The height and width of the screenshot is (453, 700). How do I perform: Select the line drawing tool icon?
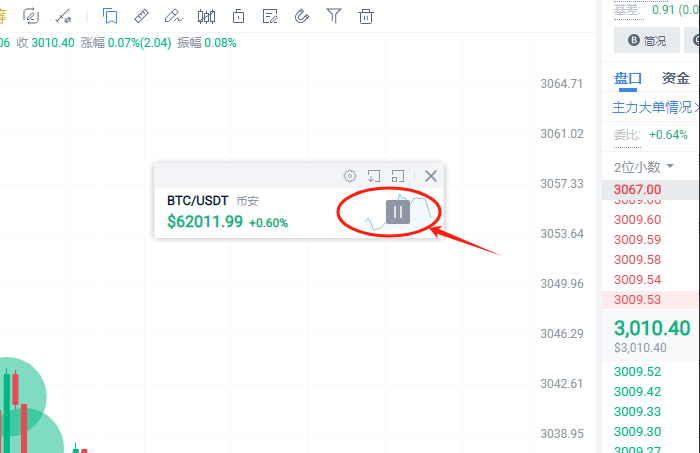click(63, 17)
